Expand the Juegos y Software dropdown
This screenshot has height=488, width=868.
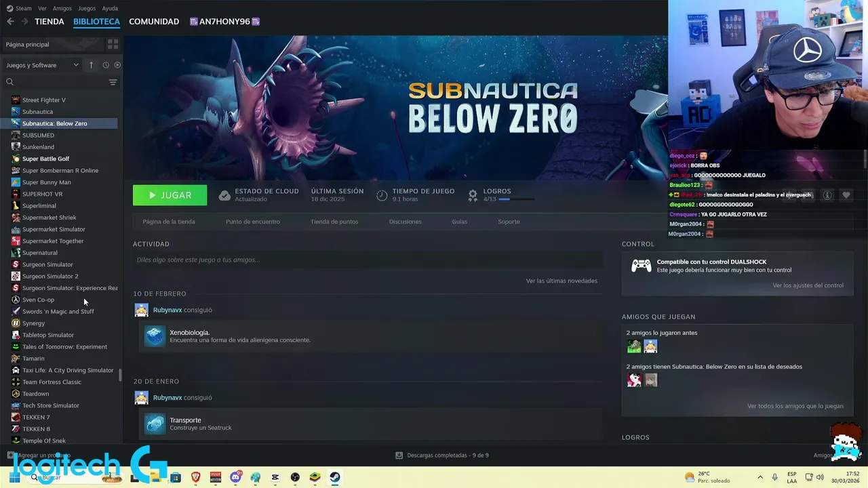click(x=43, y=65)
